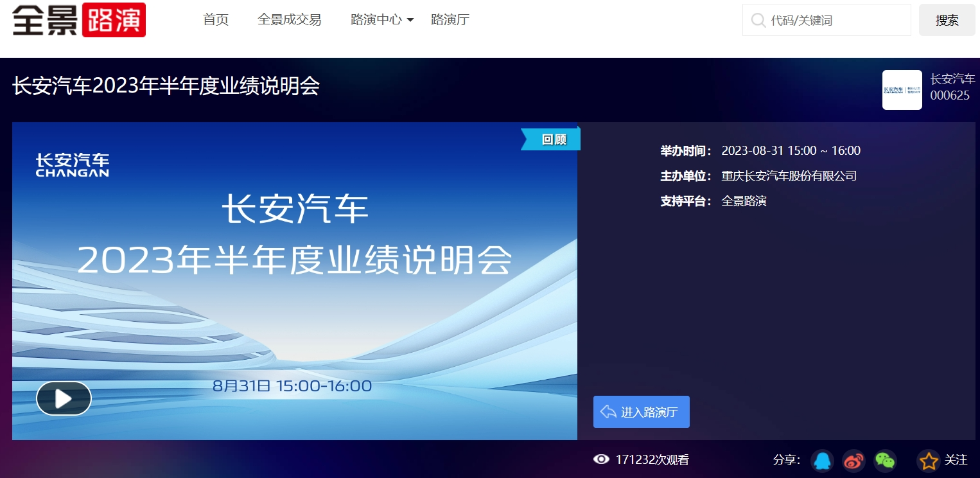This screenshot has height=478, width=980.
Task: Share via QQ icon
Action: [822, 460]
